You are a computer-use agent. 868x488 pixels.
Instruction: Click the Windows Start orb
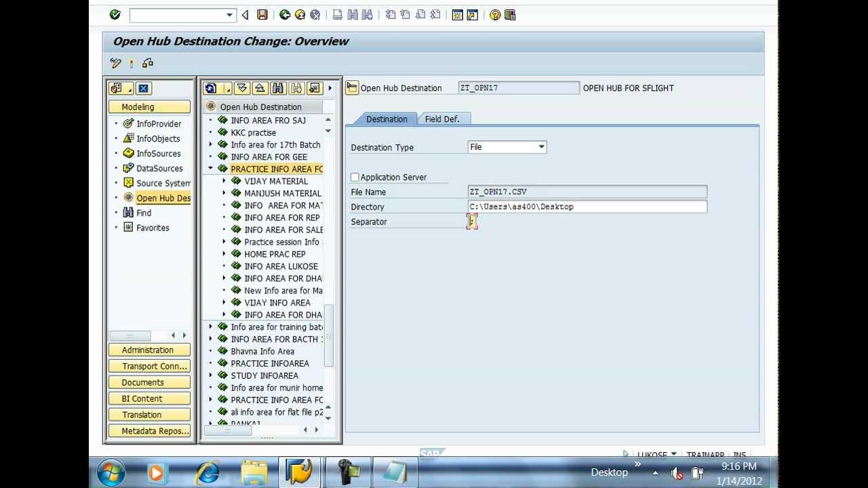coord(111,472)
